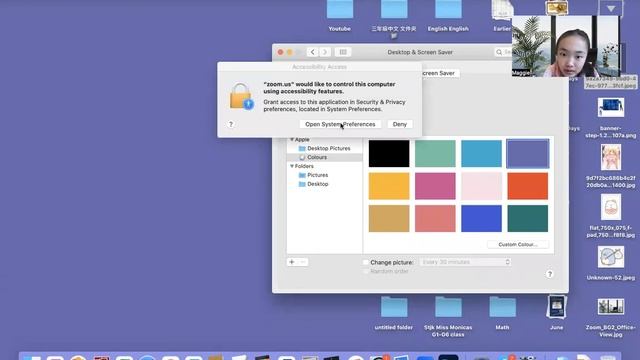Screen dimensions: 640x360
Task: Choose the black colour swatch
Action: pos(389,153)
